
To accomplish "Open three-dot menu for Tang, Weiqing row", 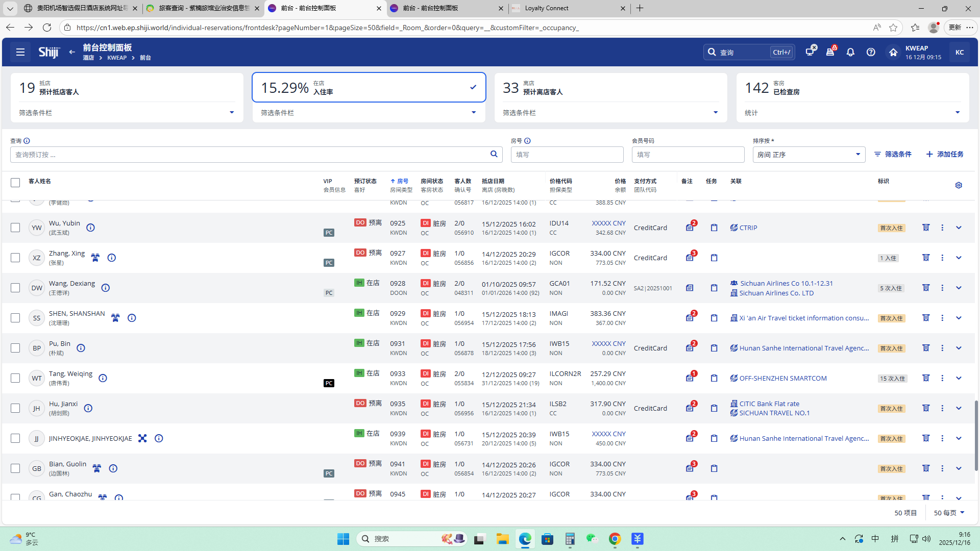I will (942, 378).
